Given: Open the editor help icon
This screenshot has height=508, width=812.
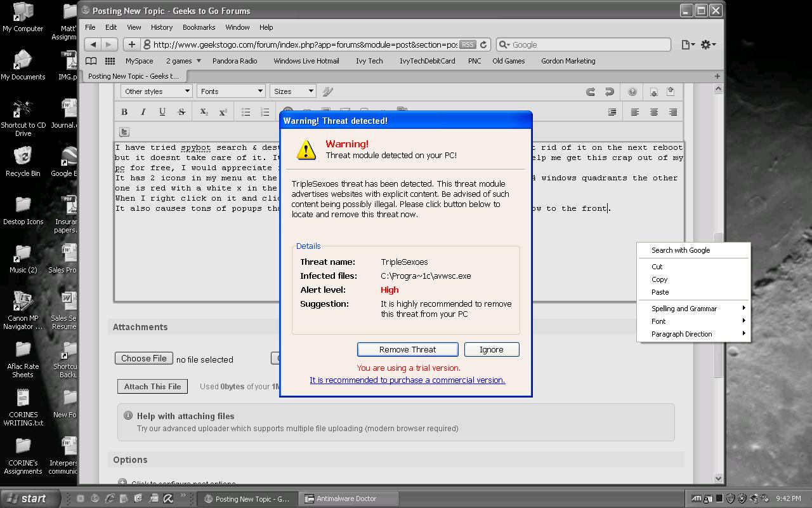Looking at the screenshot, I should coord(632,91).
